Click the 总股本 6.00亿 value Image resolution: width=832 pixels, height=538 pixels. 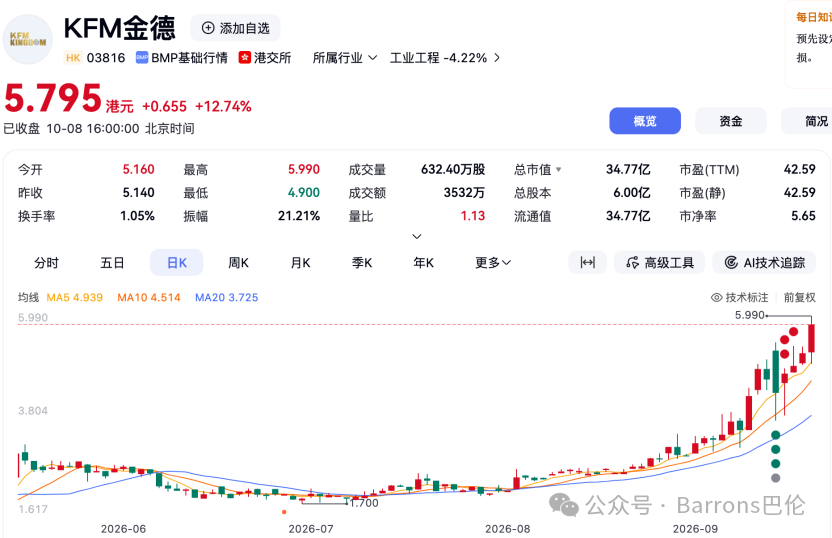click(x=631, y=193)
